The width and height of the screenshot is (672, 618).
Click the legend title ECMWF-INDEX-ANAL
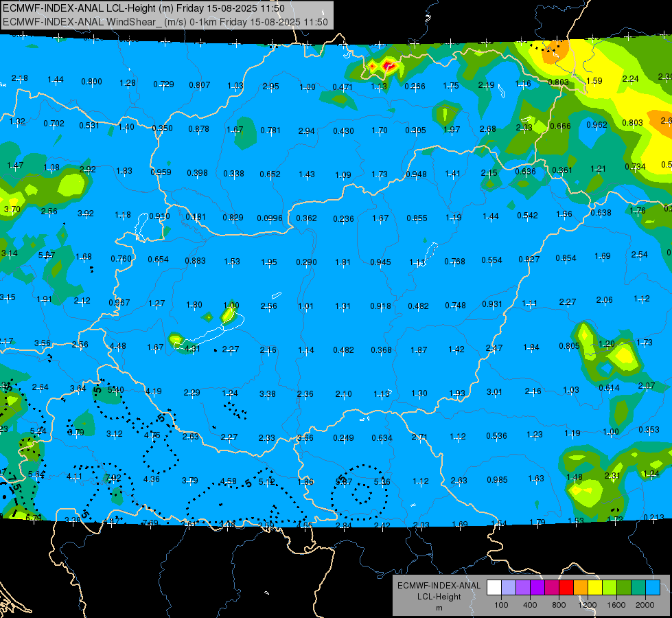coord(439,586)
